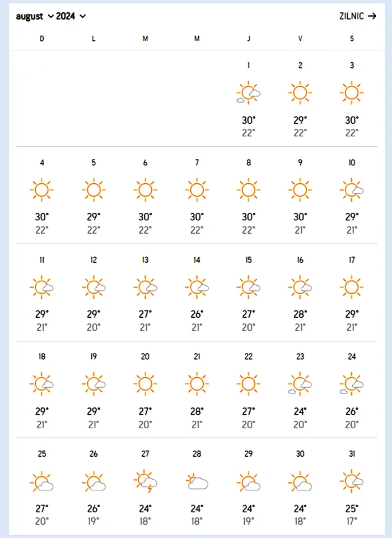Select day 15 in the calendar
392x538 pixels.
click(x=248, y=260)
